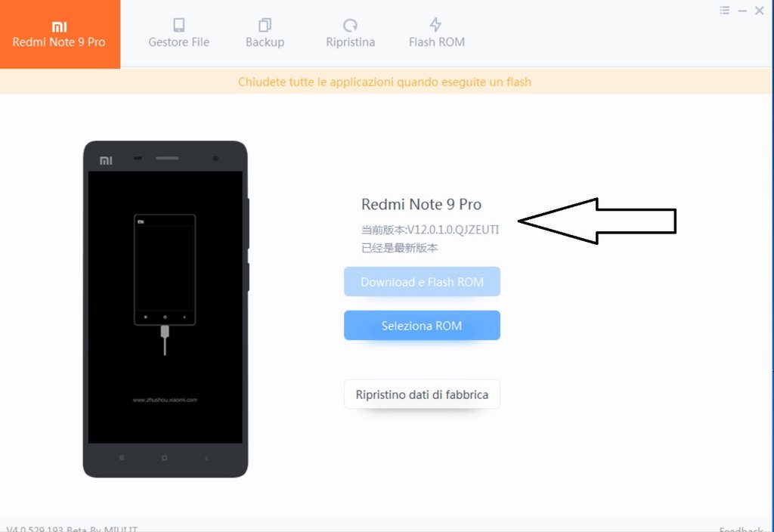Minimize the Mi assistant window

[742, 11]
